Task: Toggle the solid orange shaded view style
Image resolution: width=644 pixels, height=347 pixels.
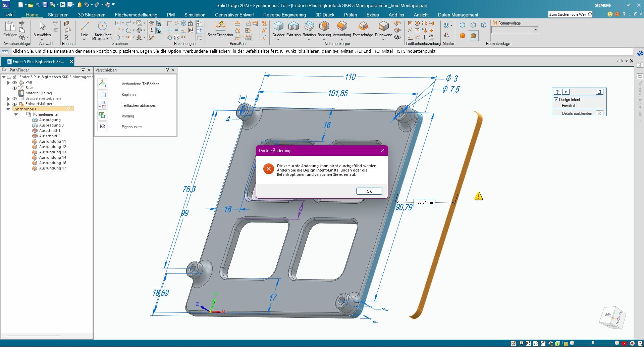Action: coord(463,36)
